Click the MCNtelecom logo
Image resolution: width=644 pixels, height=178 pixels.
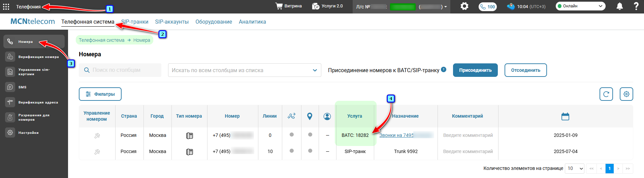(x=33, y=22)
